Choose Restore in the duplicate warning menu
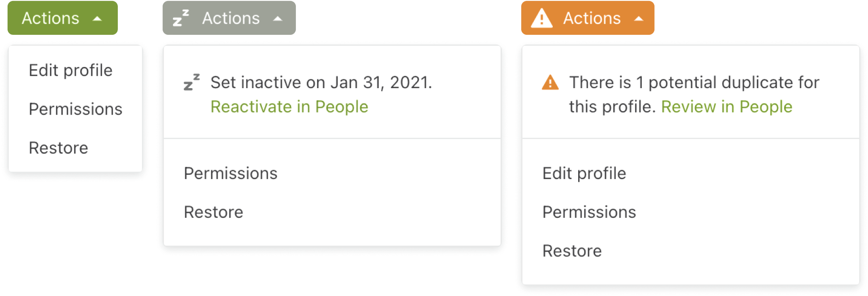Screen dimensions: 868x296 click(572, 251)
